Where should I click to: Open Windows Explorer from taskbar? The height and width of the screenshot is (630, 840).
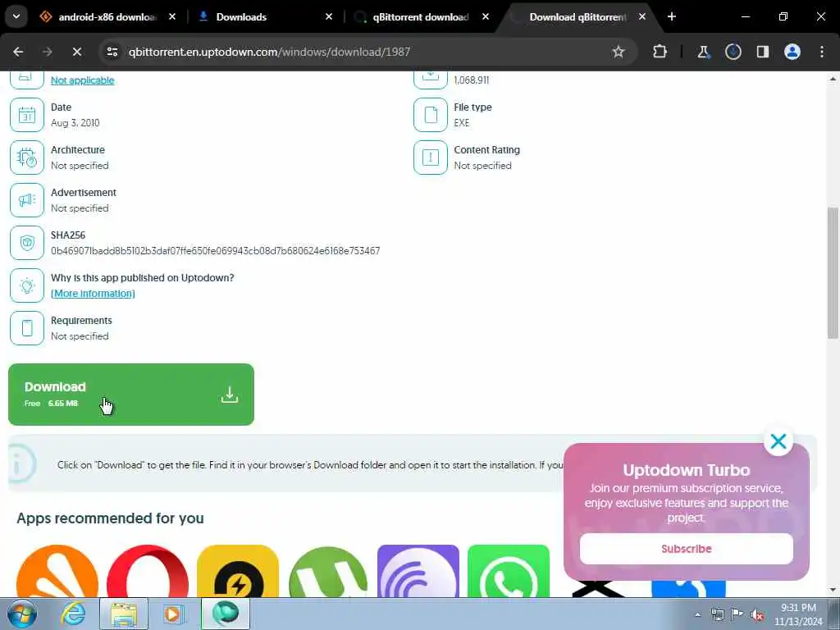point(124,614)
